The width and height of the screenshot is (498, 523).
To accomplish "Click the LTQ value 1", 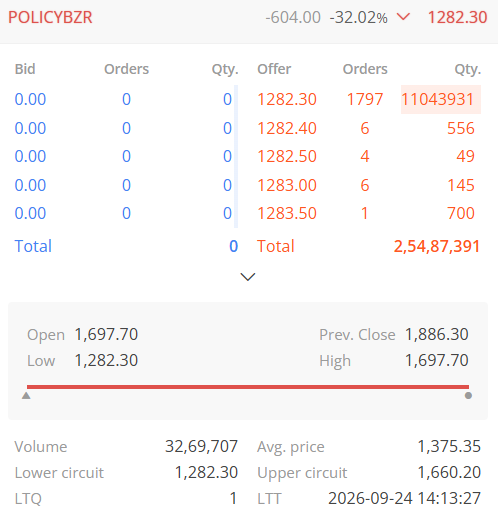I will click(x=233, y=499).
